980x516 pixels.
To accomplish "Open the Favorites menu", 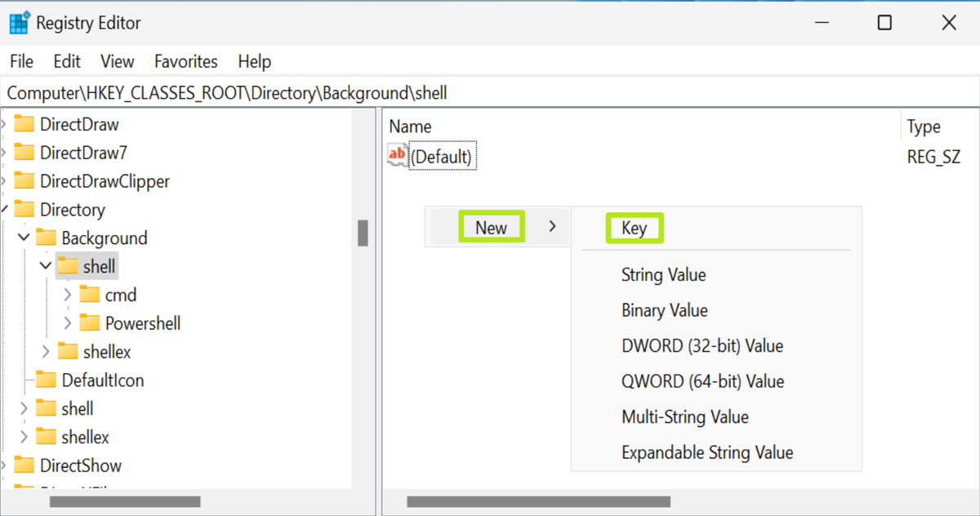I will 185,61.
